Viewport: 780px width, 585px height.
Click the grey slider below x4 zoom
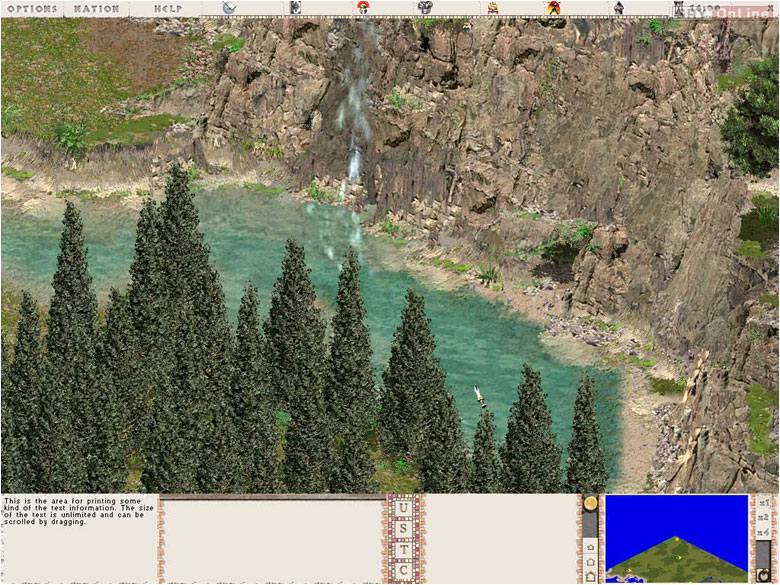click(x=764, y=553)
